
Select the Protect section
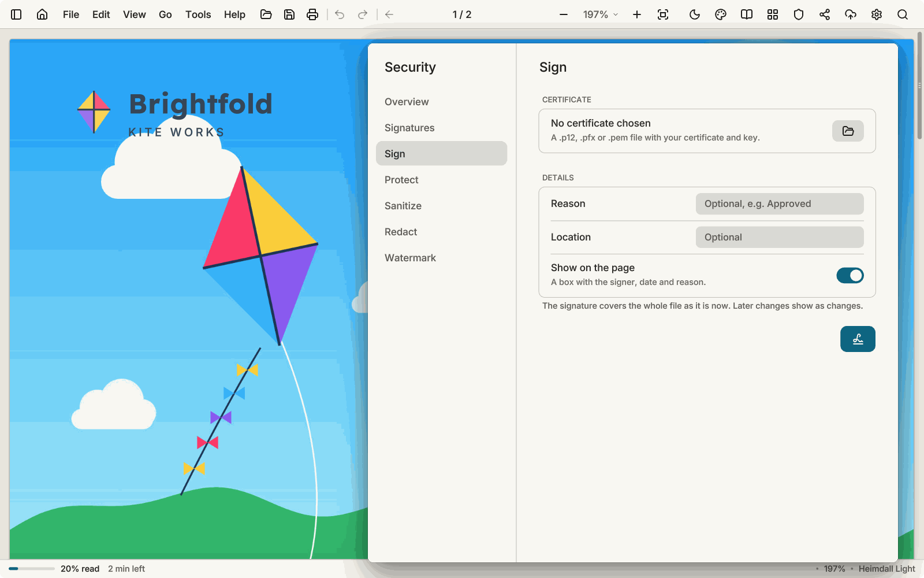coord(441,180)
